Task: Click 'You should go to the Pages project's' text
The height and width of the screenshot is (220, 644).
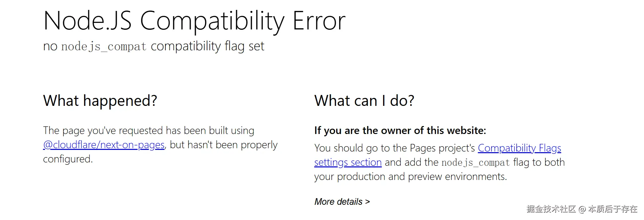Action: click(x=395, y=148)
